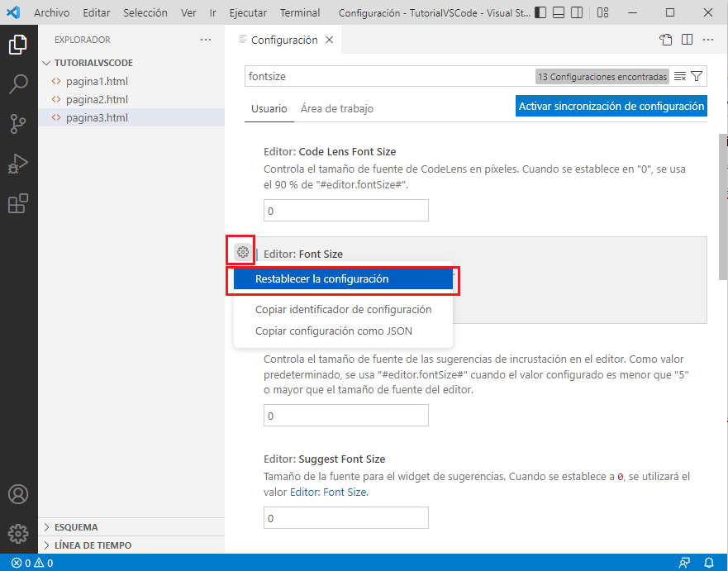Click the Editor: Code Lens Font Size title
This screenshot has height=571, width=728.
coord(330,152)
